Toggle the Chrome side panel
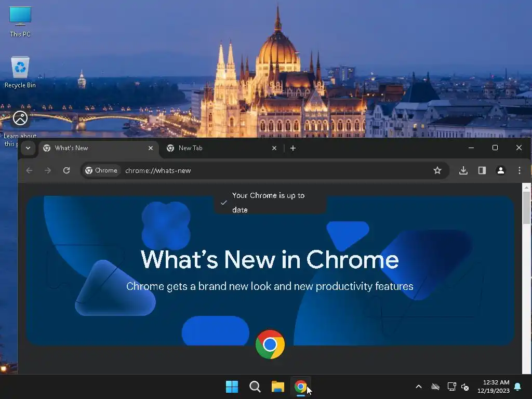532x399 pixels. coord(482,170)
